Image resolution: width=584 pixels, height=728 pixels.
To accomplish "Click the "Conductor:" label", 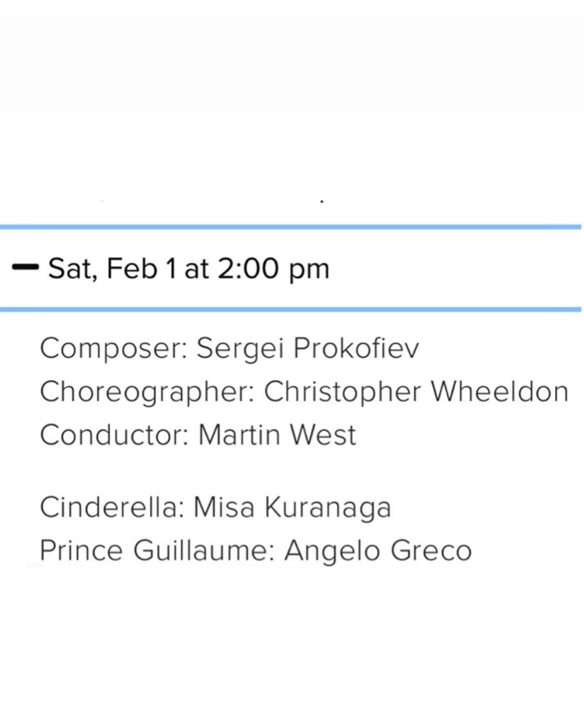I will [x=114, y=435].
